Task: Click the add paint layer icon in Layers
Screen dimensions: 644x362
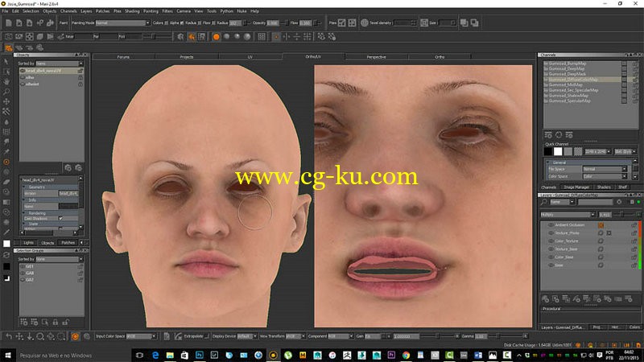Action: tap(545, 298)
